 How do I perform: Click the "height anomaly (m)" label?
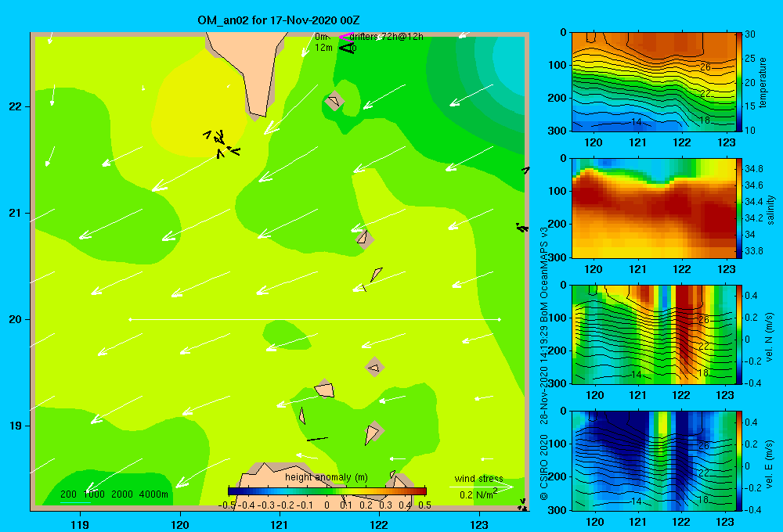pyautogui.click(x=327, y=477)
